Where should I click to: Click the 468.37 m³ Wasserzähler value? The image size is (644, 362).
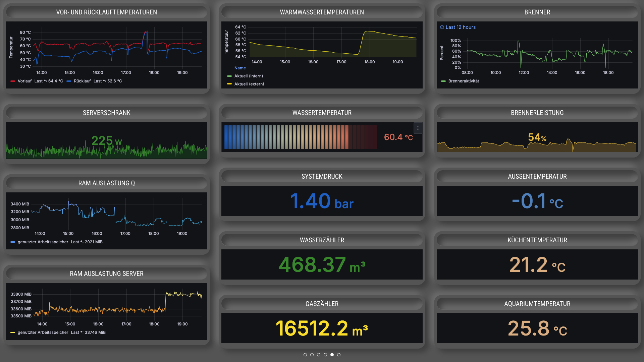tap(322, 265)
